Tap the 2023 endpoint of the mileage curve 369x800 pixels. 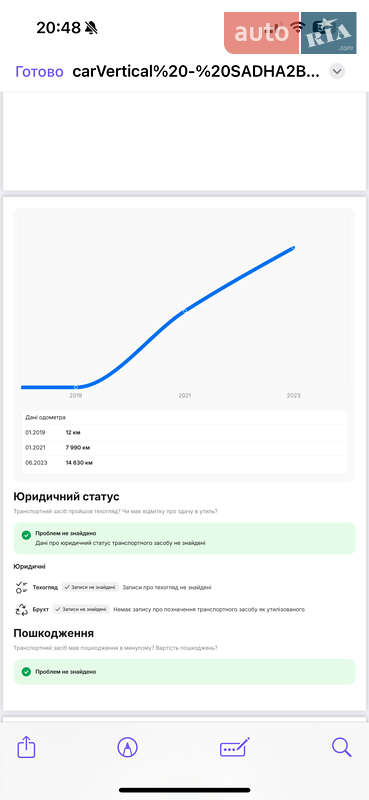pos(293,248)
